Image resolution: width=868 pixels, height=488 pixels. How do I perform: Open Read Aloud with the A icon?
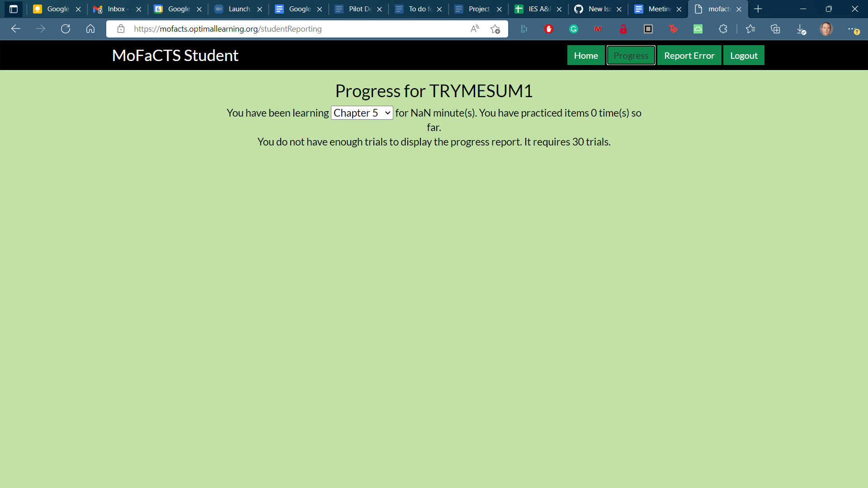[x=475, y=28]
